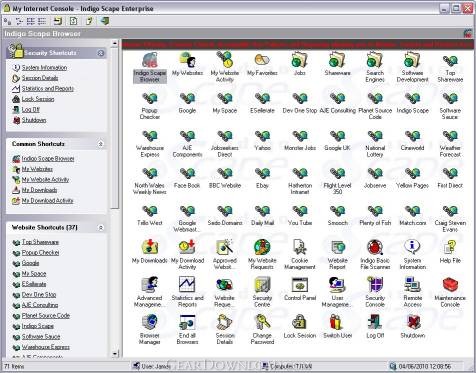Click the first toolbar view icon
Viewport: 476px width, 373px height.
click(x=8, y=21)
